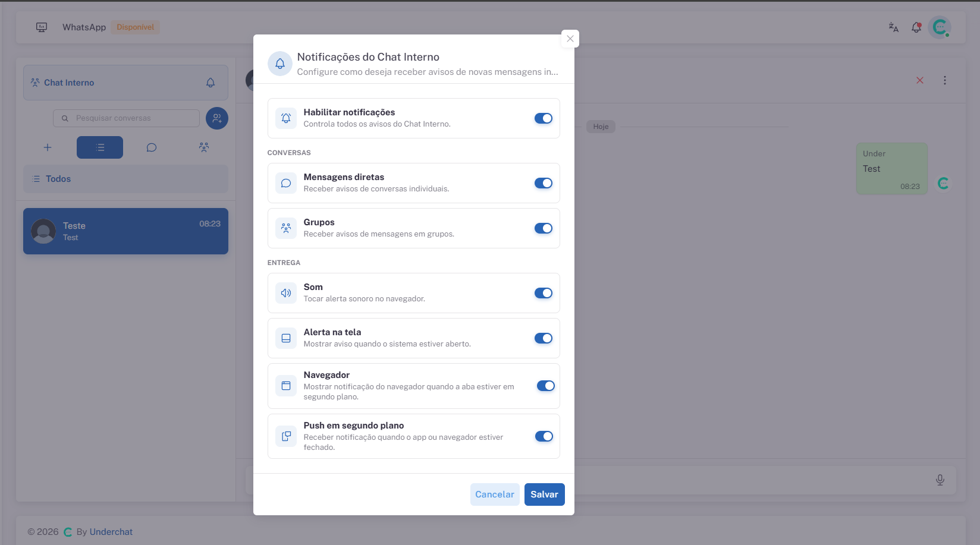
Task: Click the Disponível status badge
Action: tap(136, 27)
